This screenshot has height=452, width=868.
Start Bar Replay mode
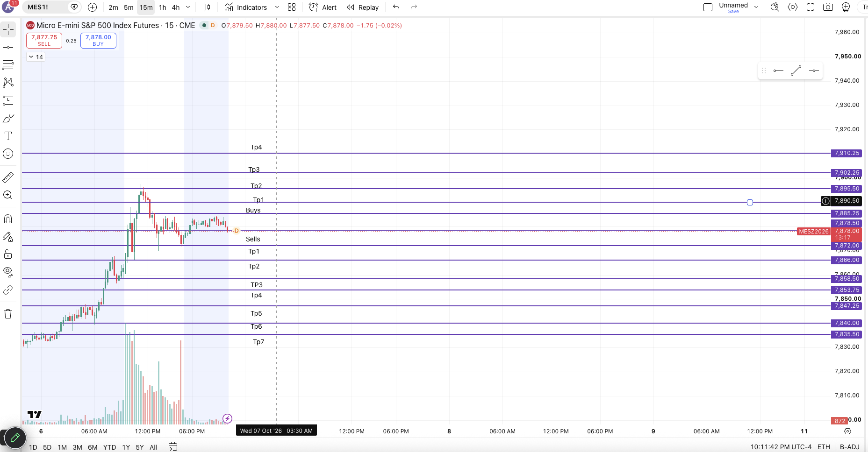[x=363, y=7]
